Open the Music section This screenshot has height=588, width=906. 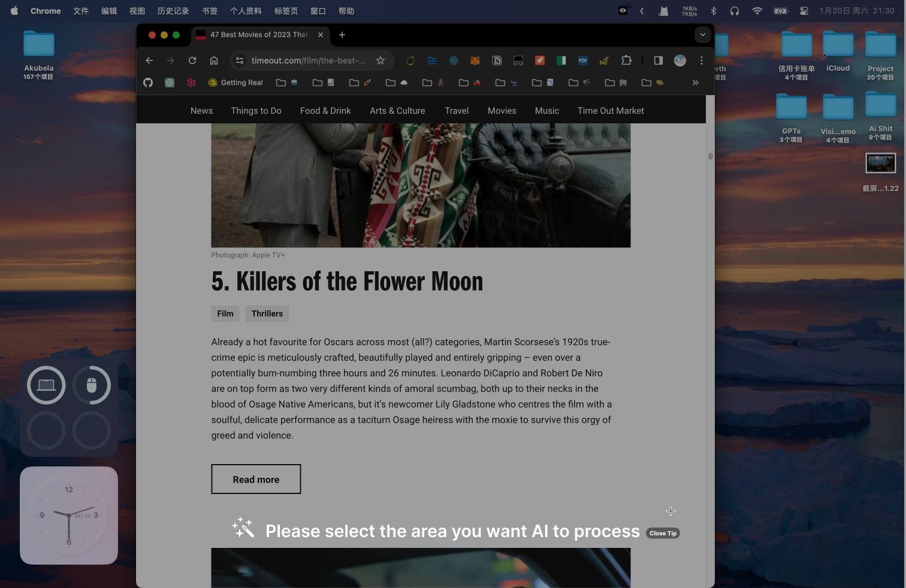tap(547, 111)
